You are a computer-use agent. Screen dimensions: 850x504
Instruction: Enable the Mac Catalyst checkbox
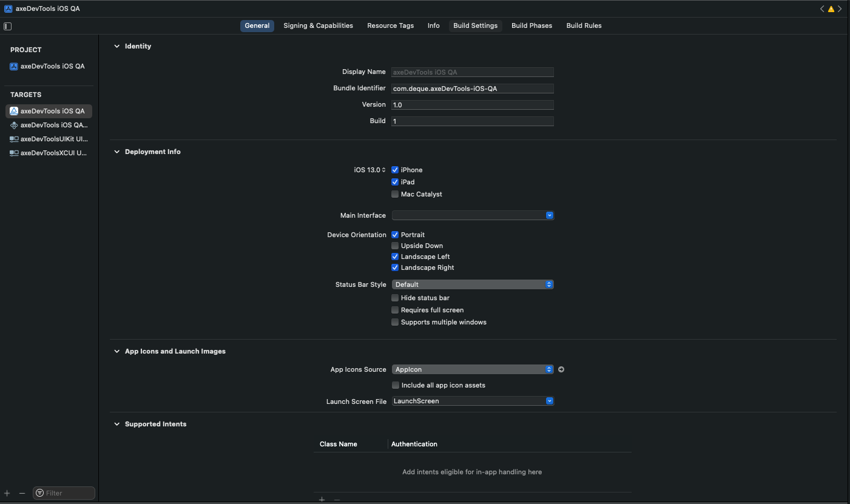tap(395, 194)
